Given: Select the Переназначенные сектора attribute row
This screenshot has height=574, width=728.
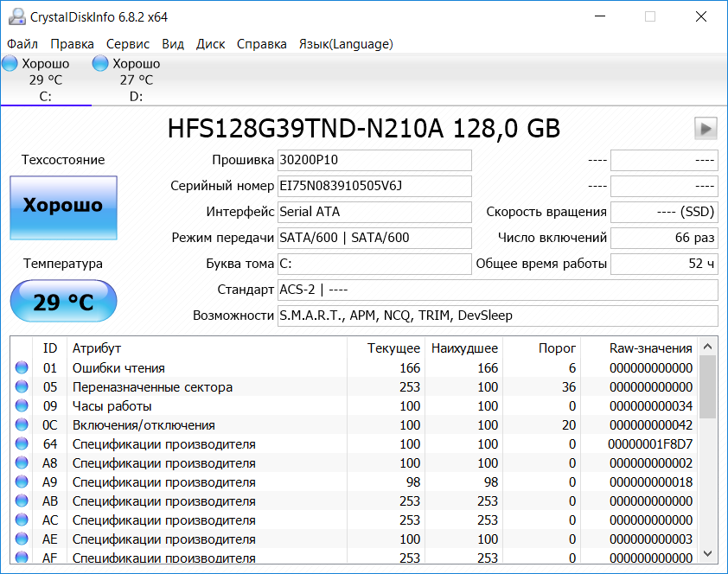Looking at the screenshot, I should pos(354,386).
